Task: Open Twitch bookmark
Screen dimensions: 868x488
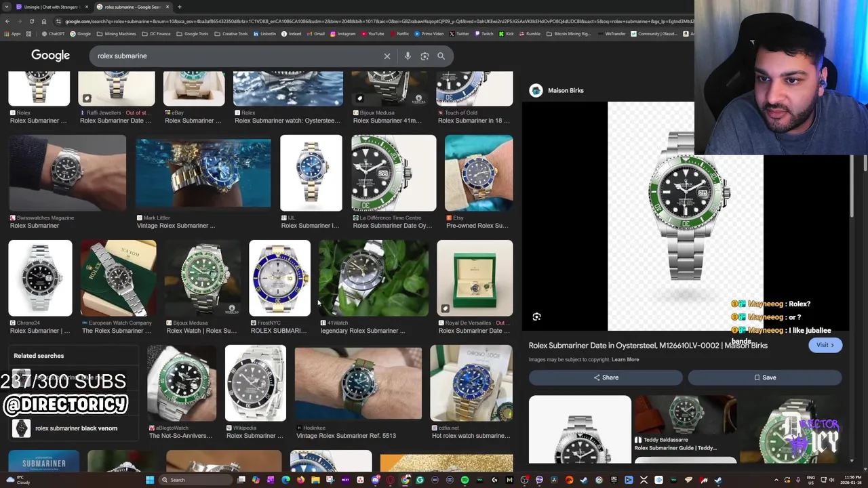Action: (484, 34)
